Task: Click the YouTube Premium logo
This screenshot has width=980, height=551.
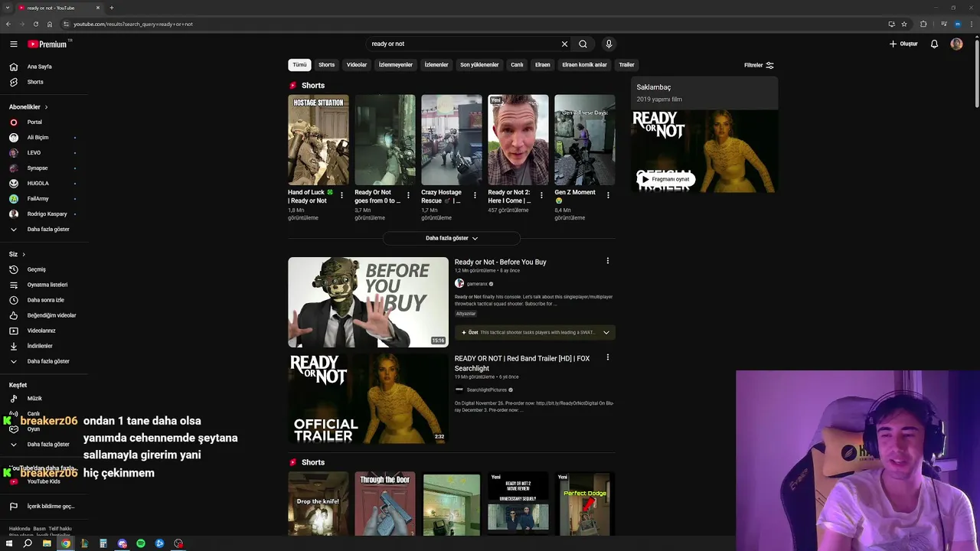Action: (x=48, y=44)
